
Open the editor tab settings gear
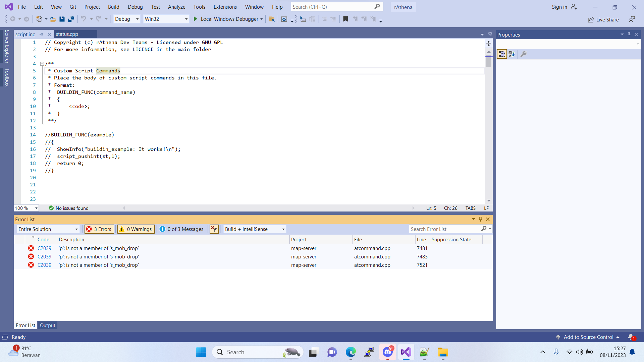tap(490, 34)
